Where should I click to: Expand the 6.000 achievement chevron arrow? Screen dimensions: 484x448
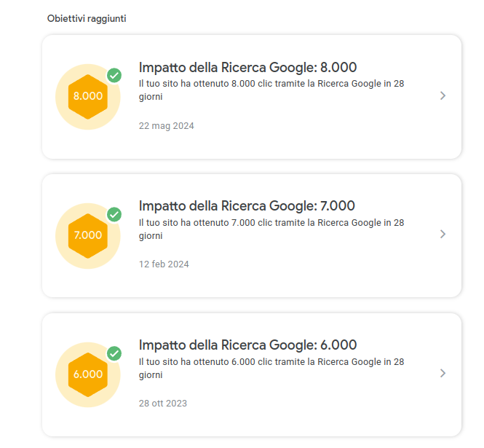pyautogui.click(x=443, y=373)
